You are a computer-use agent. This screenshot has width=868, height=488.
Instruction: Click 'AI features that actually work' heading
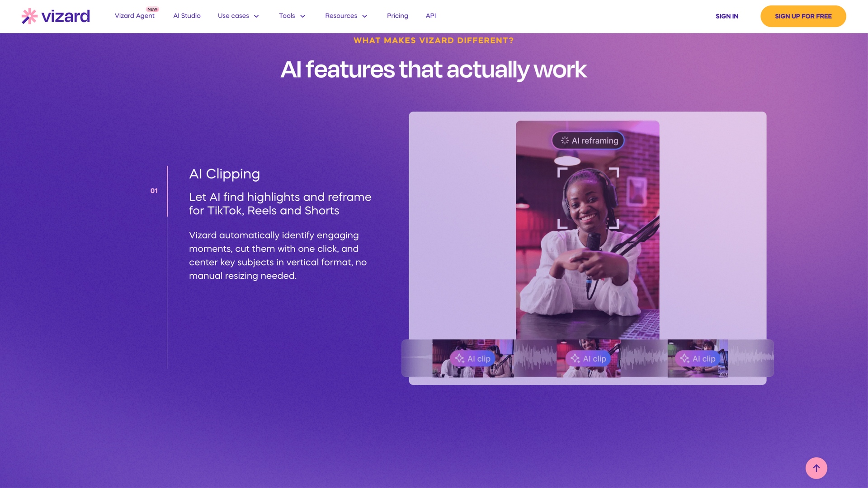click(434, 70)
